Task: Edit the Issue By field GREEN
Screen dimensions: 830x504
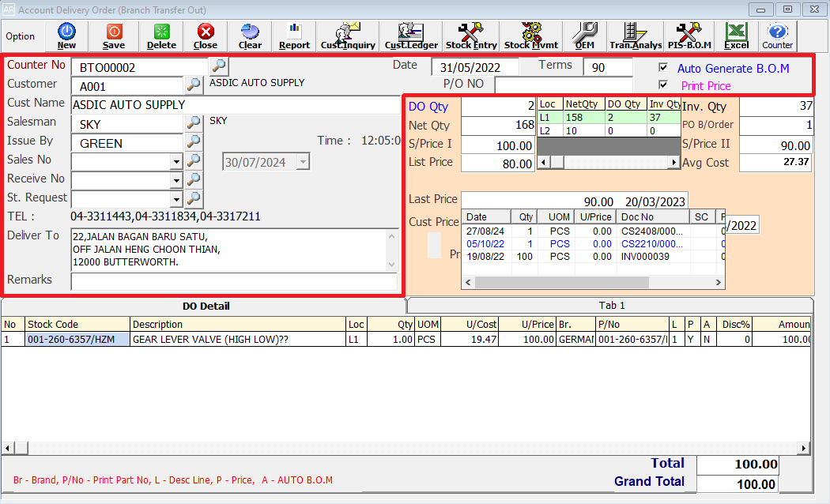Action: [127, 143]
